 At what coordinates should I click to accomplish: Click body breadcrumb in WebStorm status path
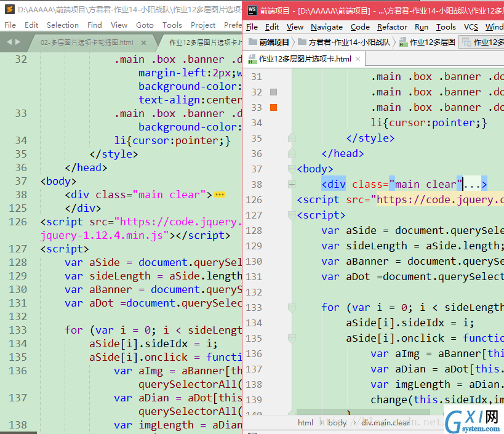click(x=337, y=422)
